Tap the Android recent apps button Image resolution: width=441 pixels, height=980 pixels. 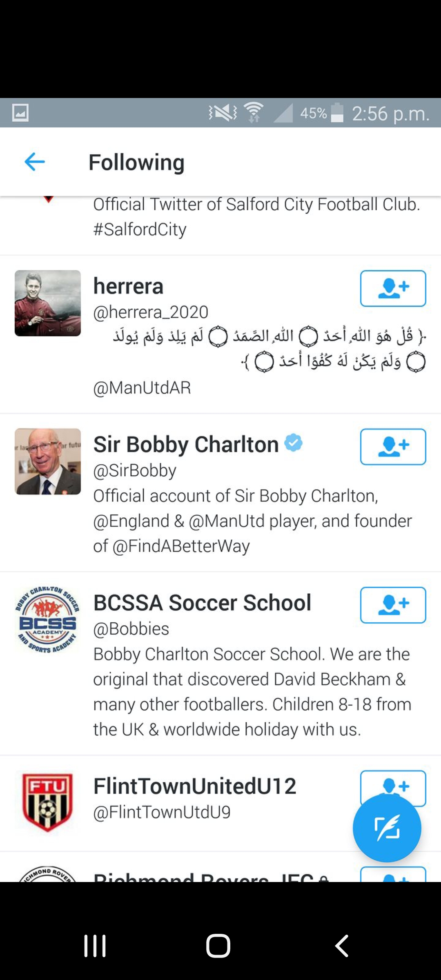95,946
